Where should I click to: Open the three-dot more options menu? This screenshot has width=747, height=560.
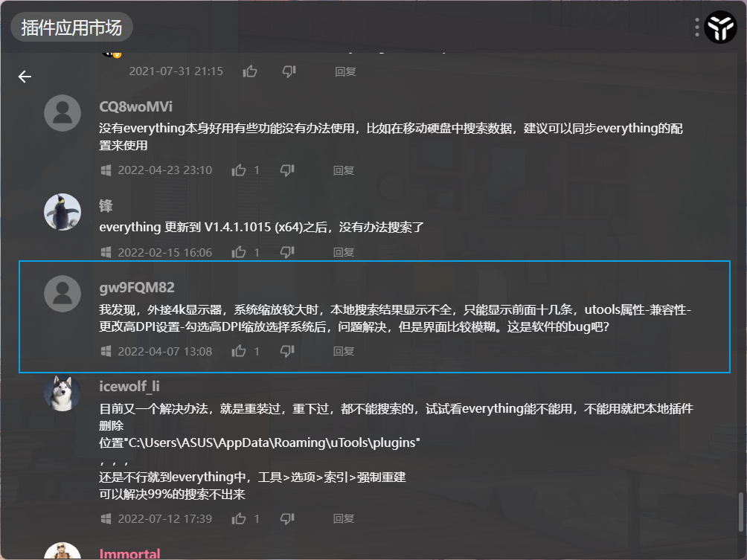pyautogui.click(x=697, y=27)
